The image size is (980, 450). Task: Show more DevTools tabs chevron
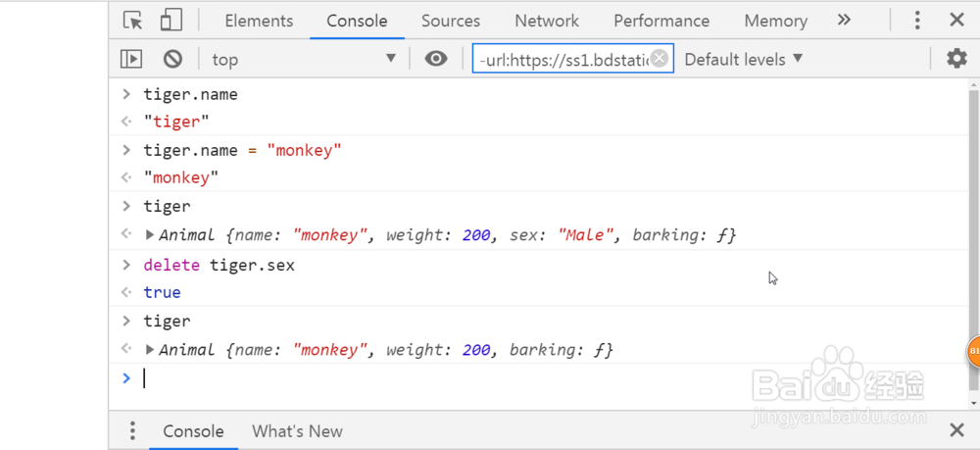point(844,21)
